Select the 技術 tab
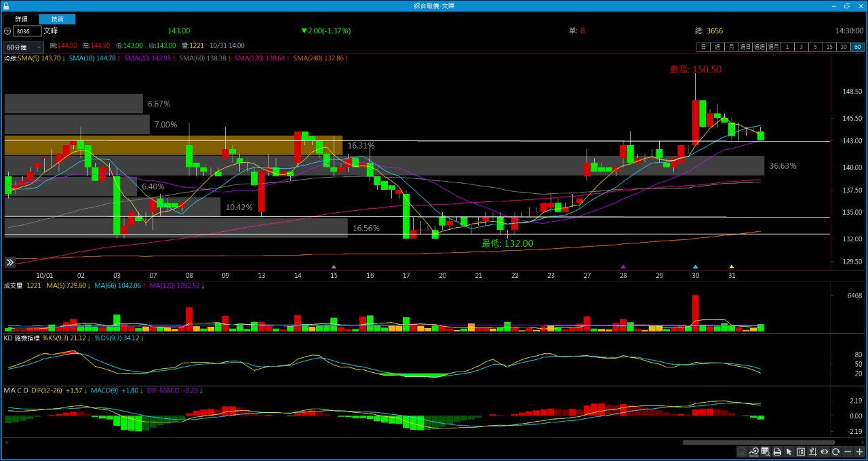The height and width of the screenshot is (461, 868). pos(57,19)
